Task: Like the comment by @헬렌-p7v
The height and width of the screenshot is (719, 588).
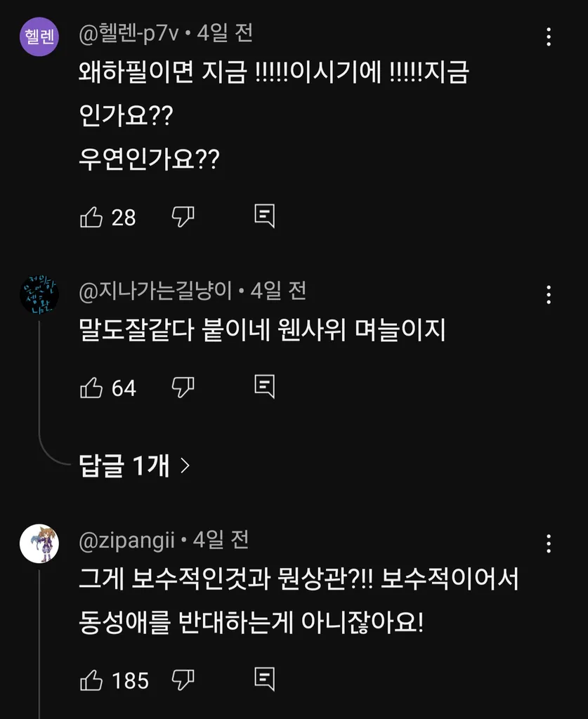Action: coord(91,217)
